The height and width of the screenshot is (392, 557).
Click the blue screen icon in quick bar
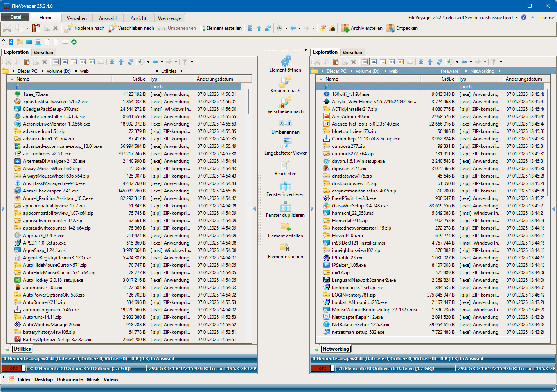[x=29, y=42]
